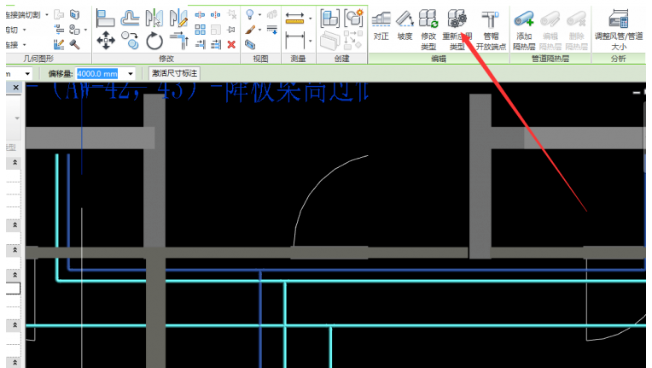652x368 pixels.
Task: Open the offset value dropdown arrow
Action: pyautogui.click(x=131, y=74)
